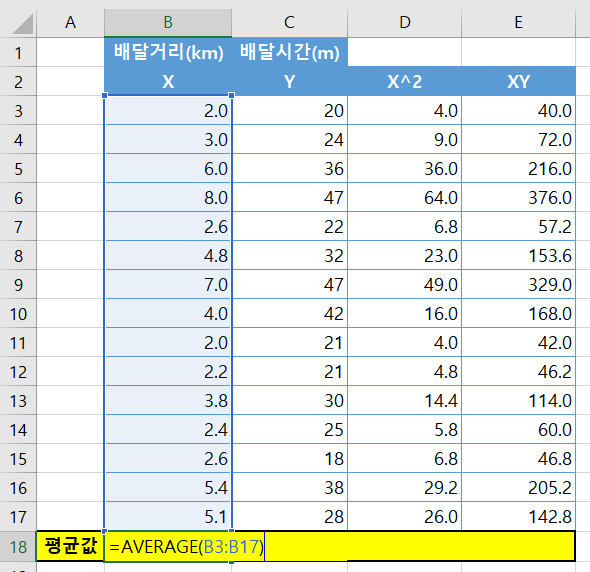Select column E header
This screenshot has width=590, height=572.
coord(519,23)
